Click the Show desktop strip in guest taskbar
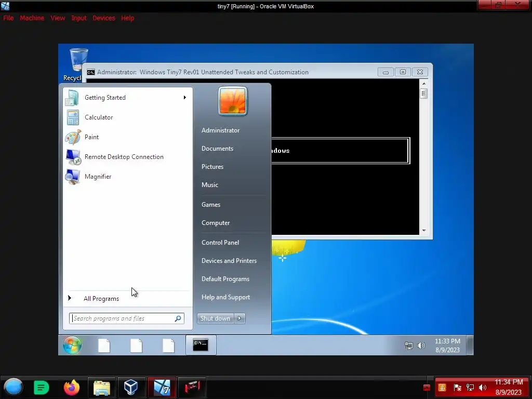 (470, 345)
